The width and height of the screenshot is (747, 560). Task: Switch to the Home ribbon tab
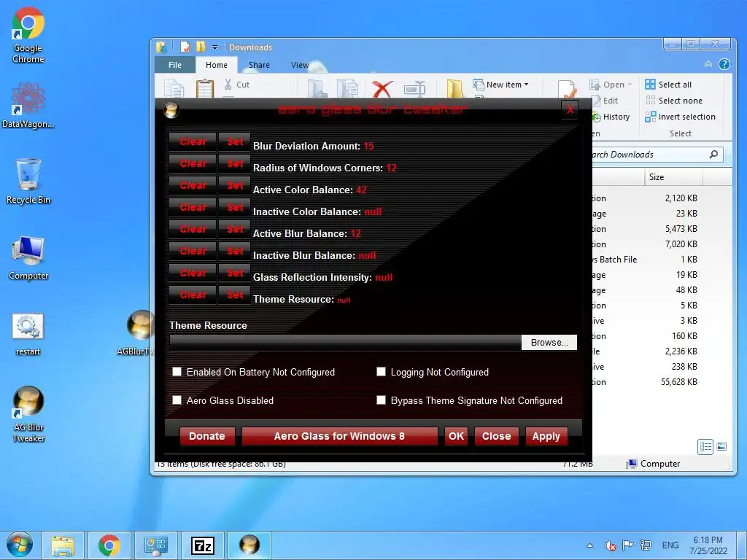(216, 65)
